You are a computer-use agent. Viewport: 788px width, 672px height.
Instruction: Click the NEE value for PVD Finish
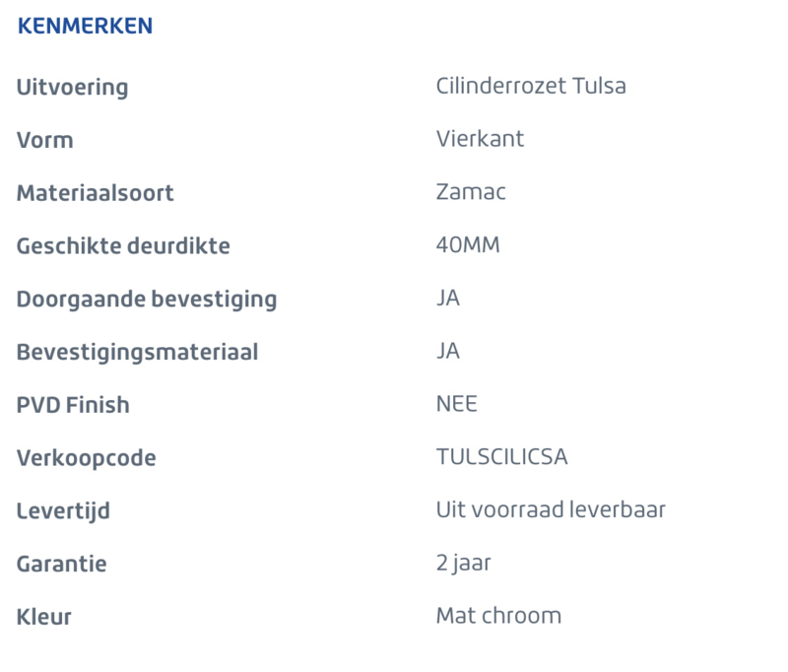pyautogui.click(x=456, y=404)
